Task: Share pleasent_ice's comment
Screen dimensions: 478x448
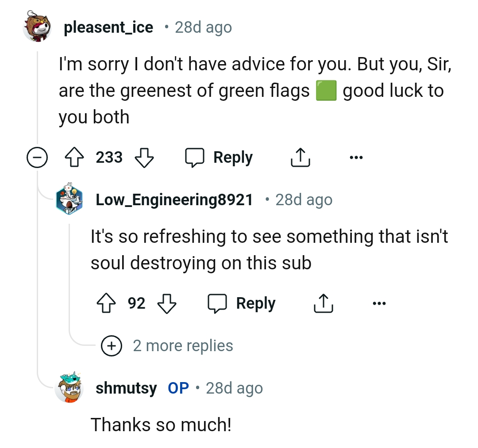Action: click(x=300, y=157)
